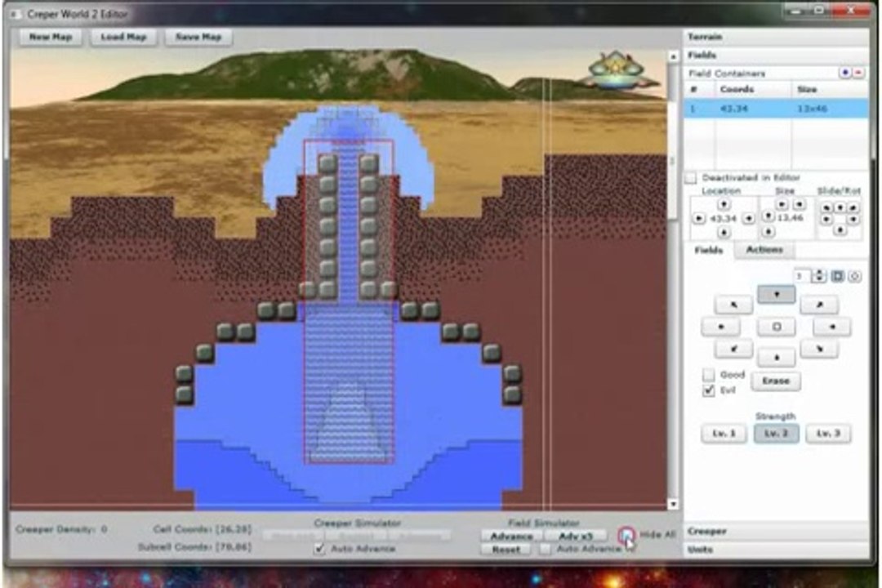The width and height of the screenshot is (882, 588).
Task: Select the upper-left diagonal field direction button
Action: click(733, 305)
